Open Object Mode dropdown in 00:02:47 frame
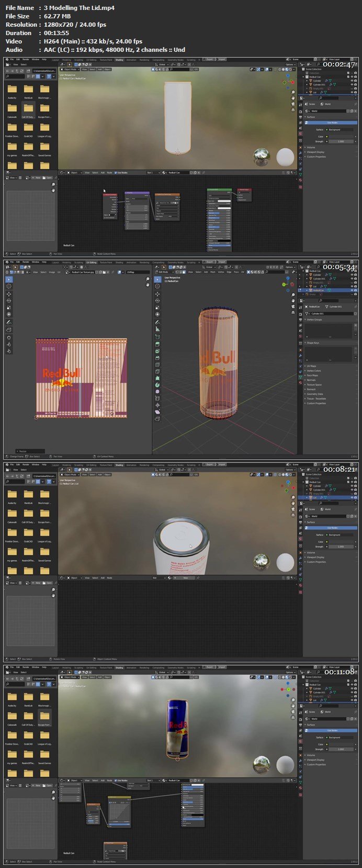This screenshot has height=868, width=362. (70, 69)
